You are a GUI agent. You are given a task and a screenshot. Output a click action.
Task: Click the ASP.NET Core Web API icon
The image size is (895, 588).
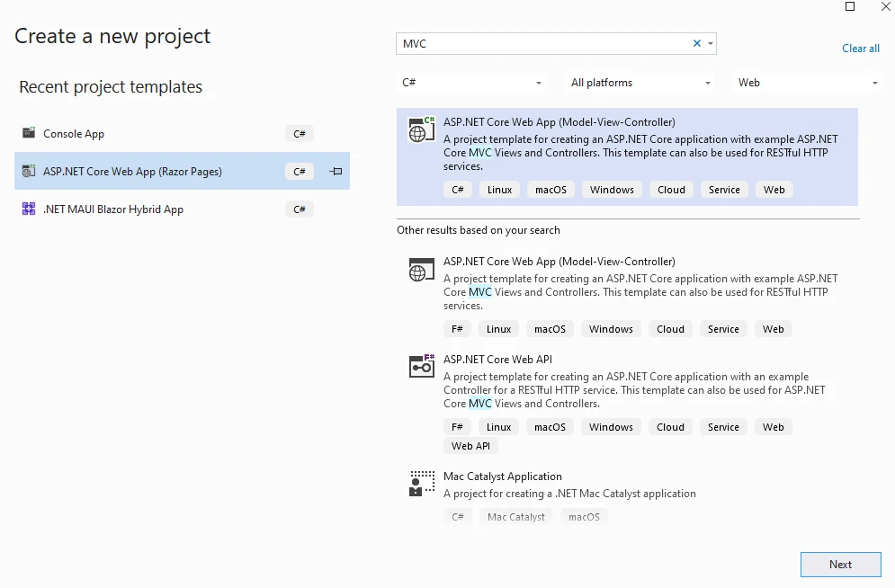click(422, 366)
